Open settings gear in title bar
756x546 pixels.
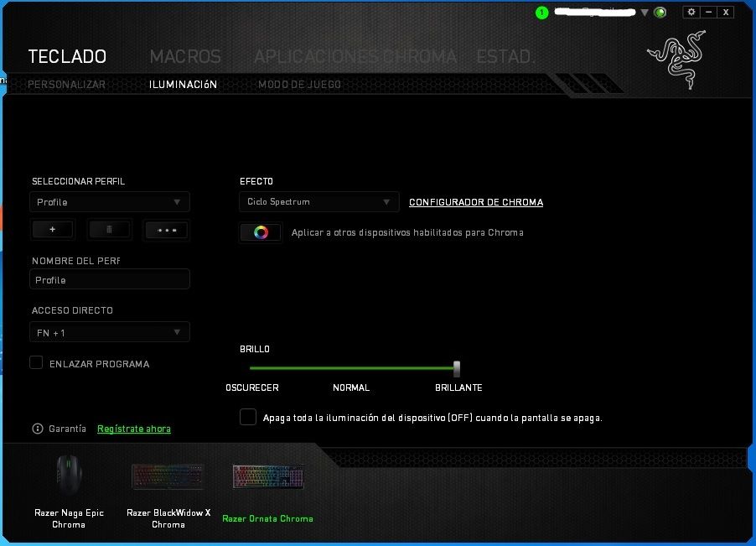point(691,12)
